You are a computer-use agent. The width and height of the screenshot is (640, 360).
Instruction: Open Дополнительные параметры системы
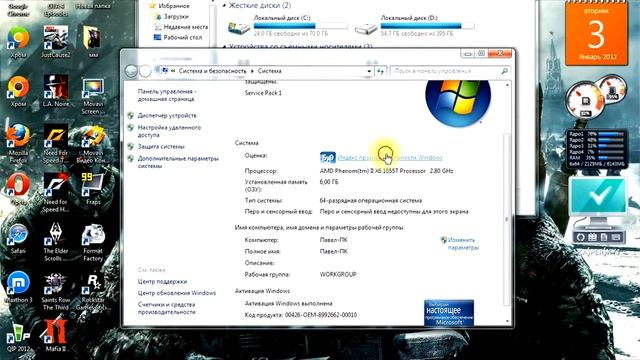(x=178, y=162)
